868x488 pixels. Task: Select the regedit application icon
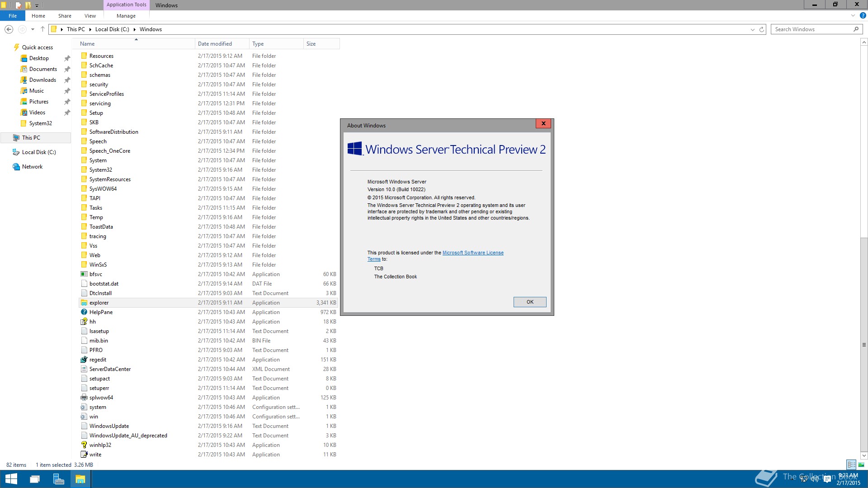click(84, 360)
